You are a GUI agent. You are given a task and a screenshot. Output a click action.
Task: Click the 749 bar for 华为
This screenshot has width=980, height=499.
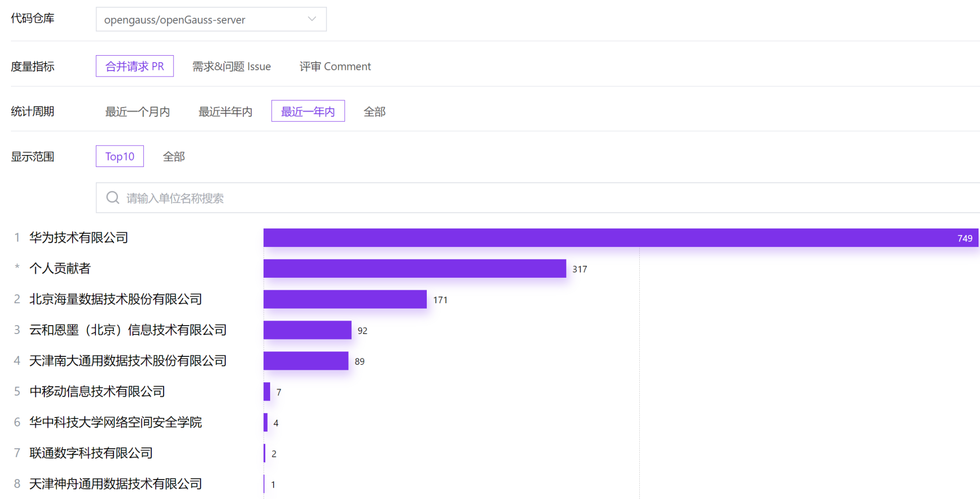(621, 238)
